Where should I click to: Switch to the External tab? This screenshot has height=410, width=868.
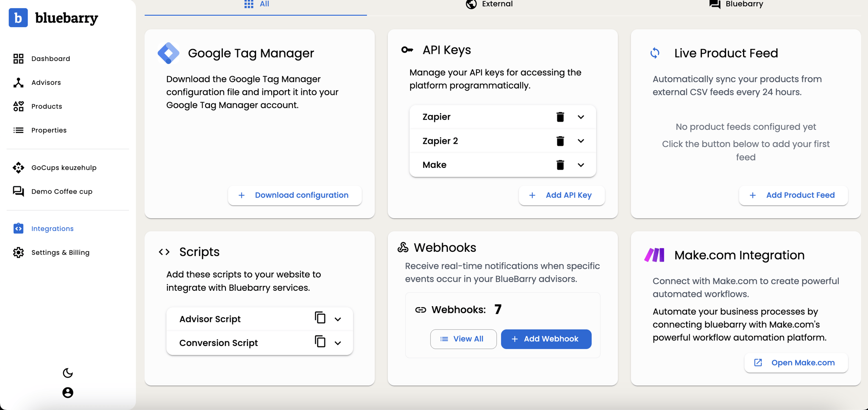[490, 4]
